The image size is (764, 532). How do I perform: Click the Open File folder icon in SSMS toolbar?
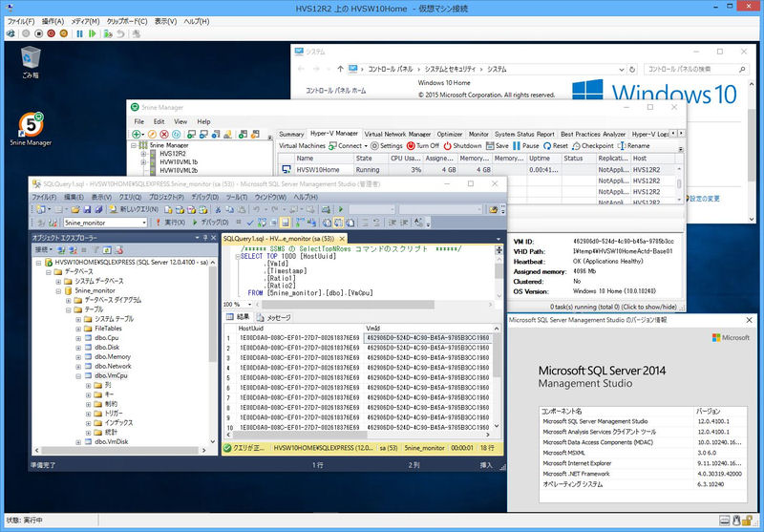pos(75,209)
